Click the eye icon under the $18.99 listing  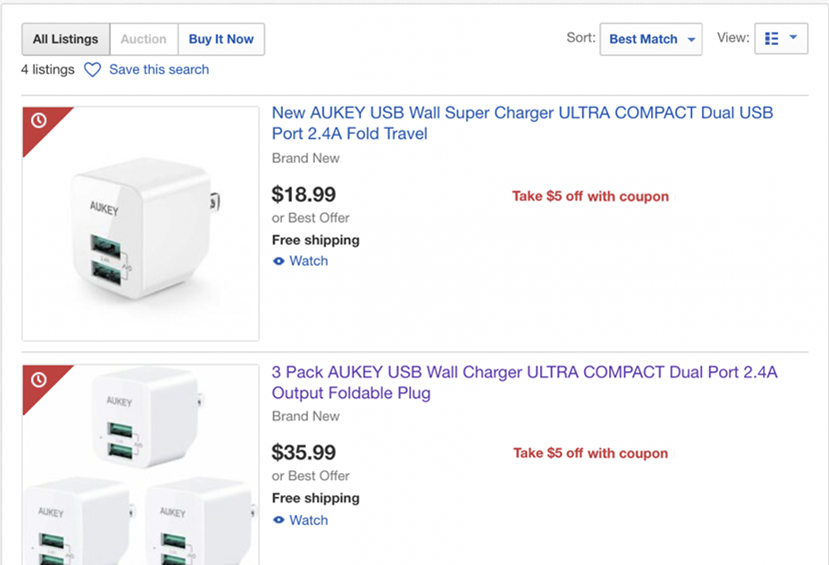pyautogui.click(x=279, y=261)
